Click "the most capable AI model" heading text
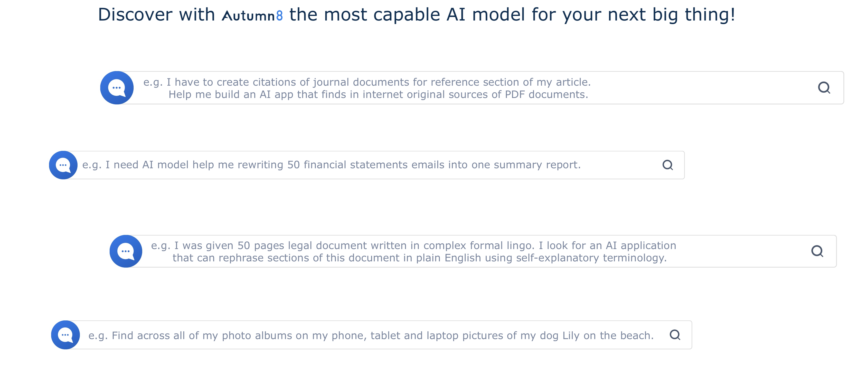 (407, 15)
